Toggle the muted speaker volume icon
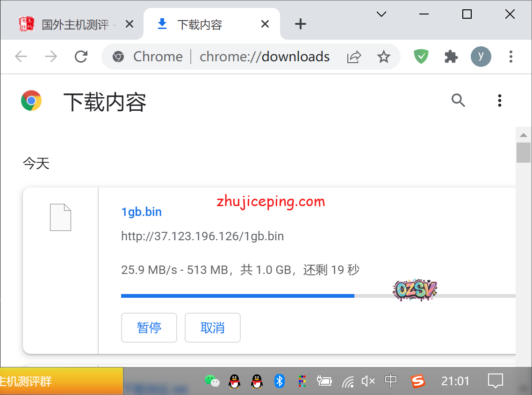Screen dimensions: 532x395 coord(368,381)
